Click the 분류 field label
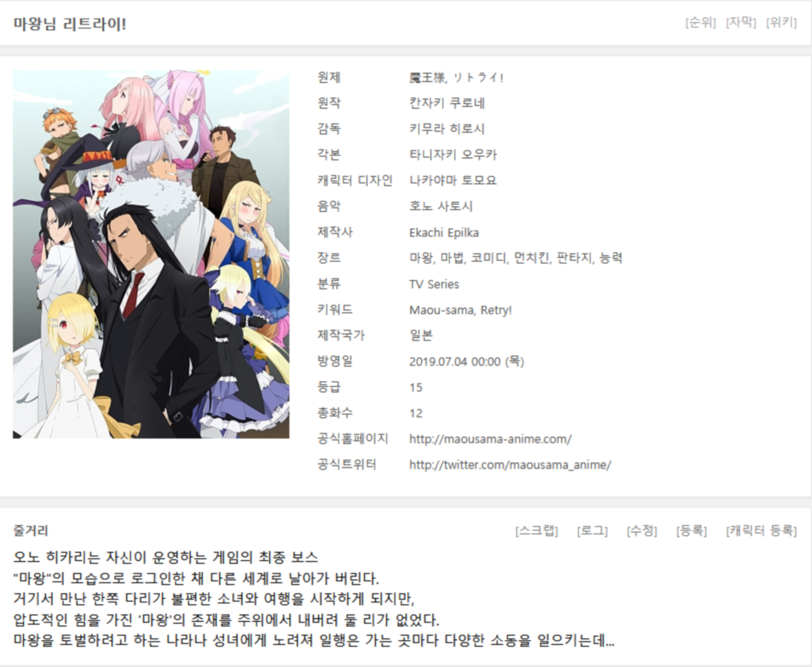This screenshot has width=812, height=667. [329, 284]
